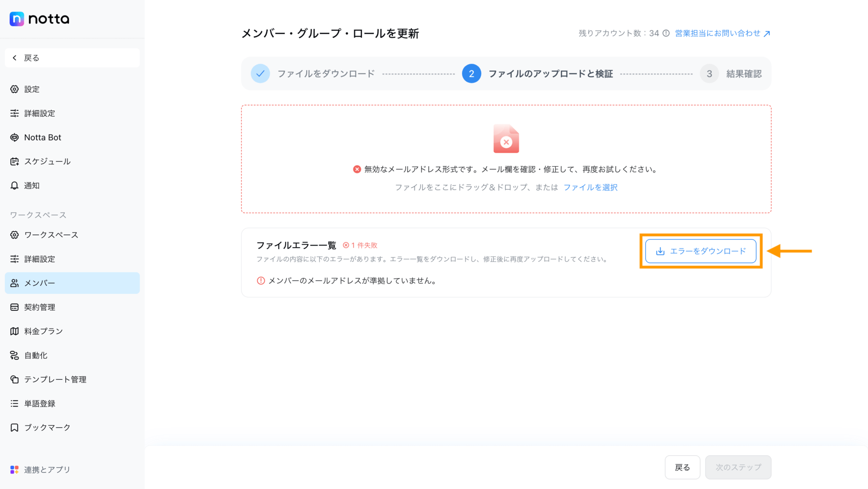Click the sliders icon beside the upper 詳細設定

pos(14,113)
